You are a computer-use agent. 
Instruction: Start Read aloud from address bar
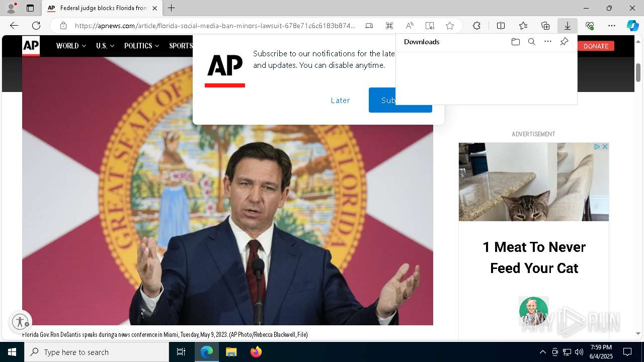point(410,26)
